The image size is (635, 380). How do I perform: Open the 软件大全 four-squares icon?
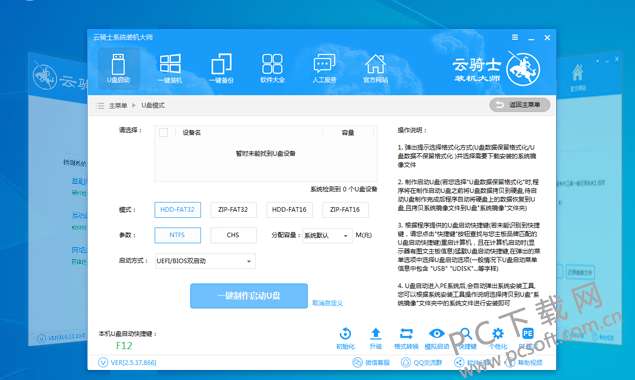(x=272, y=68)
